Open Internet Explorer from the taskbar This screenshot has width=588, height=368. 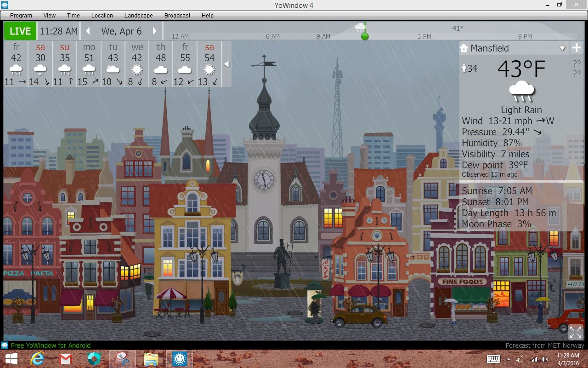[x=37, y=359]
